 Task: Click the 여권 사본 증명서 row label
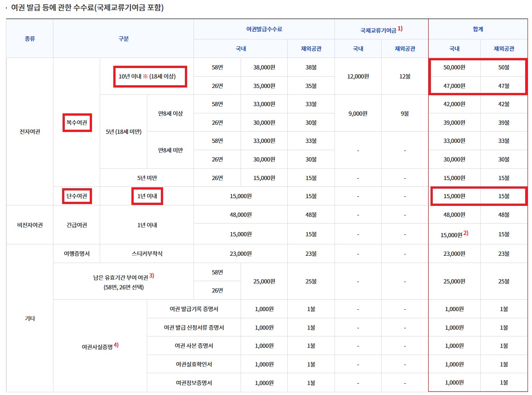pos(195,345)
